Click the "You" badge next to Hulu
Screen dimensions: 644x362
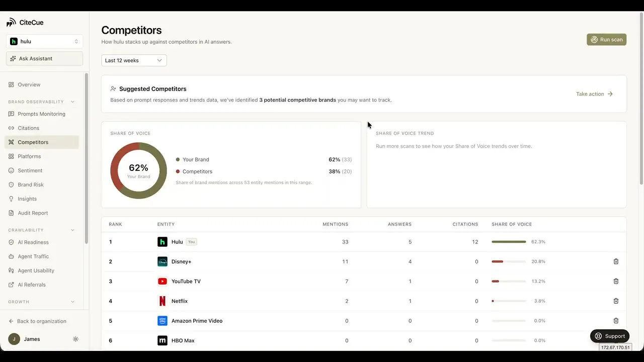click(191, 242)
